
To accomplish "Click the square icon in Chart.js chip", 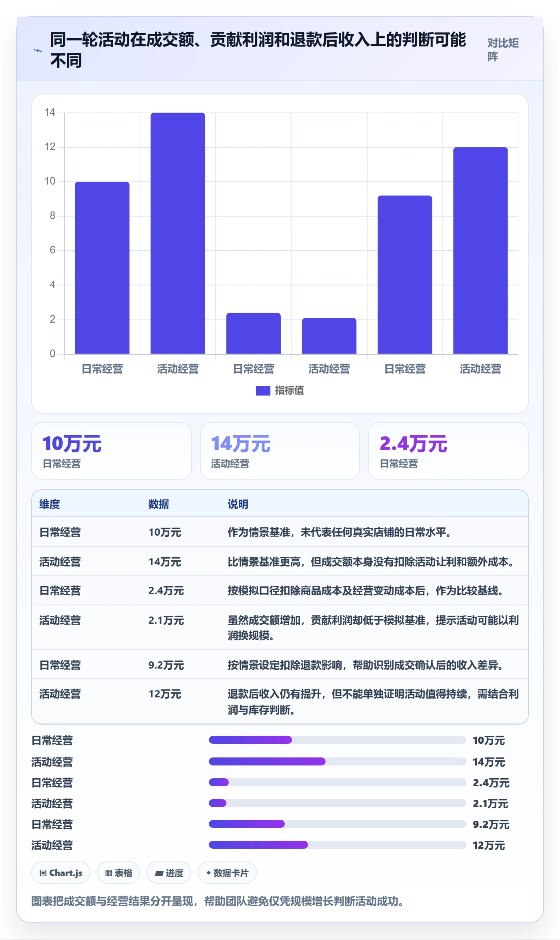I will pyautogui.click(x=43, y=873).
